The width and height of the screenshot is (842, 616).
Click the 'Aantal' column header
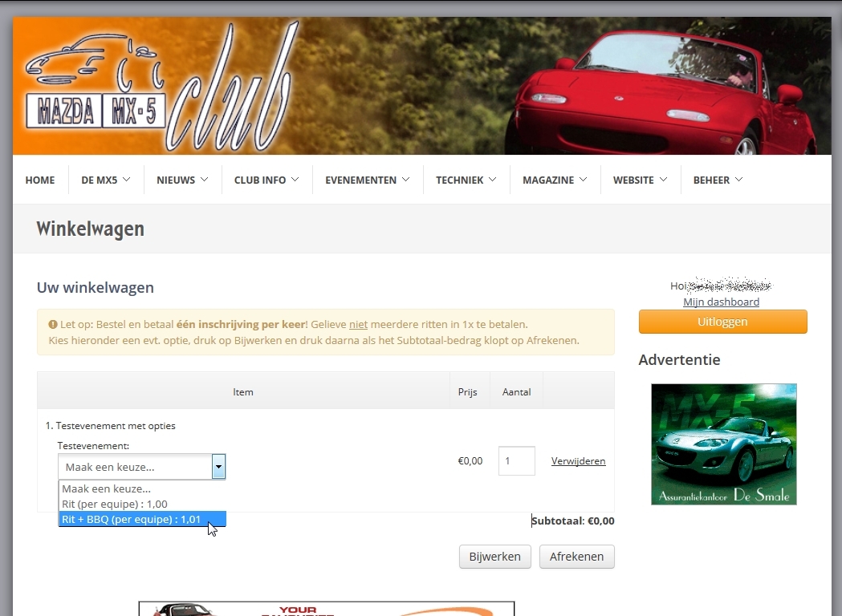517,391
